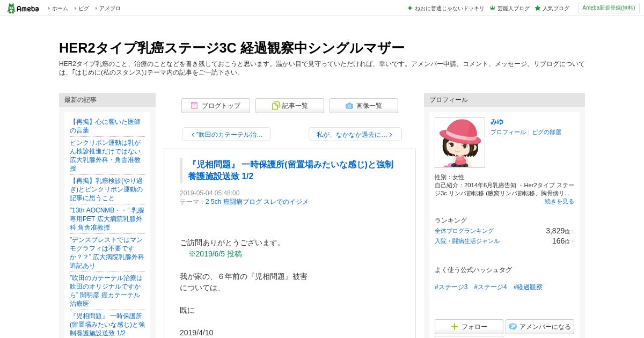Open article title 『児相問題』一時保護所 link
This screenshot has width=644, height=338.
click(x=290, y=170)
